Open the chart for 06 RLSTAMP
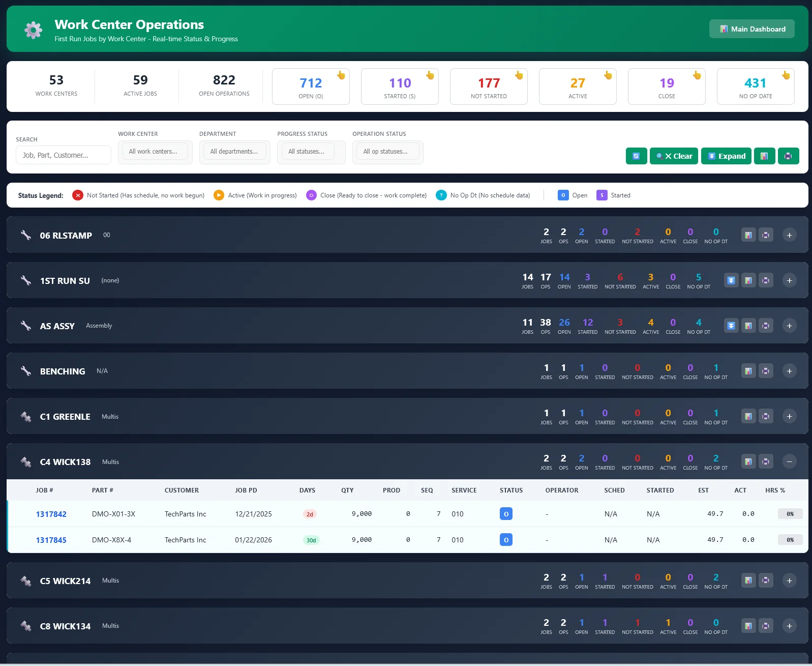812x666 pixels. point(748,235)
